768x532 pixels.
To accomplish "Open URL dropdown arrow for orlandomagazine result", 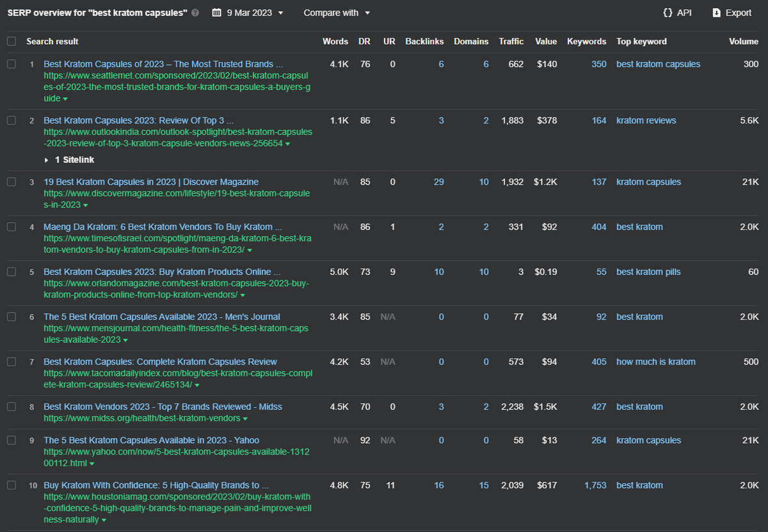I will pyautogui.click(x=243, y=295).
